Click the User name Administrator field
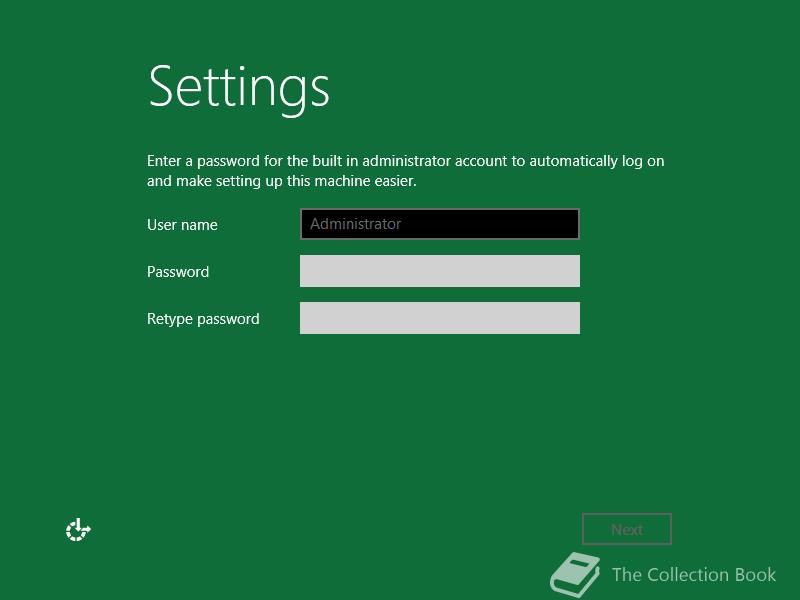 440,223
